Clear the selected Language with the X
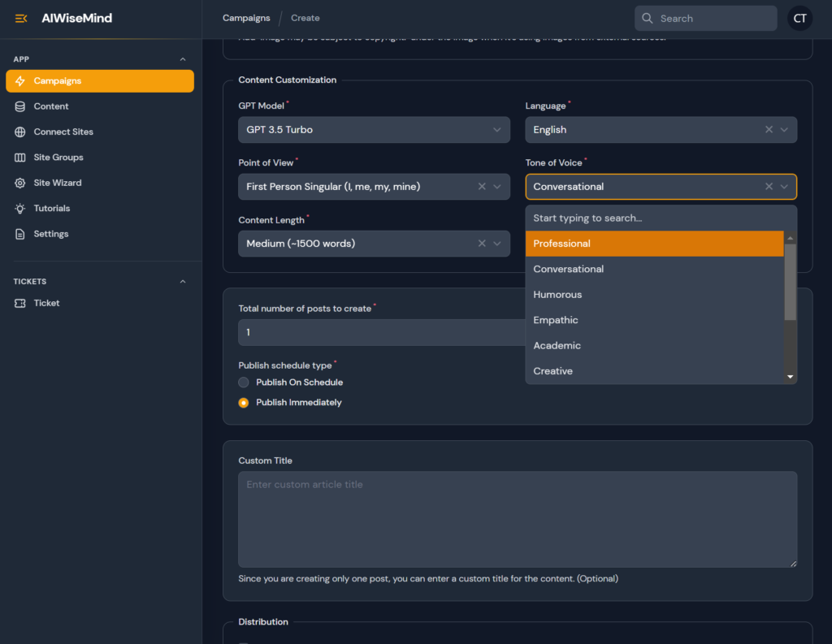This screenshot has width=832, height=644. pos(769,130)
